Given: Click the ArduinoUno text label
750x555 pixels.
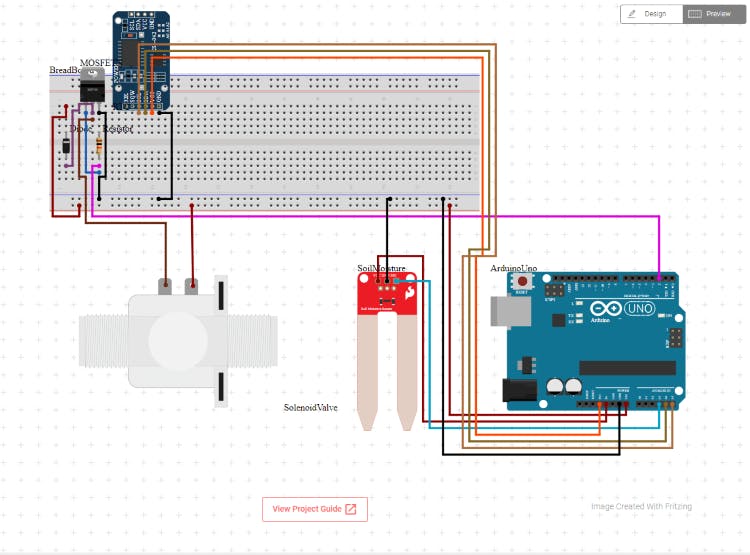Looking at the screenshot, I should (514, 268).
